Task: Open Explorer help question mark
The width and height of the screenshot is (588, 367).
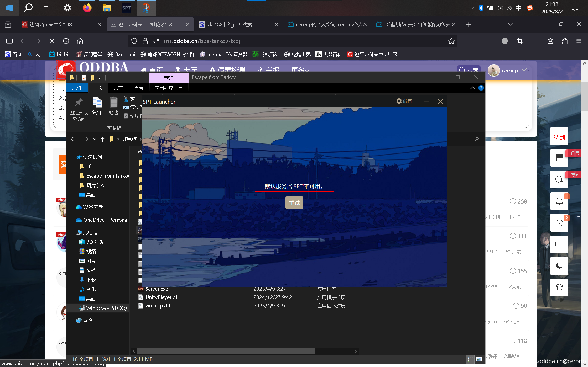Action: click(481, 88)
